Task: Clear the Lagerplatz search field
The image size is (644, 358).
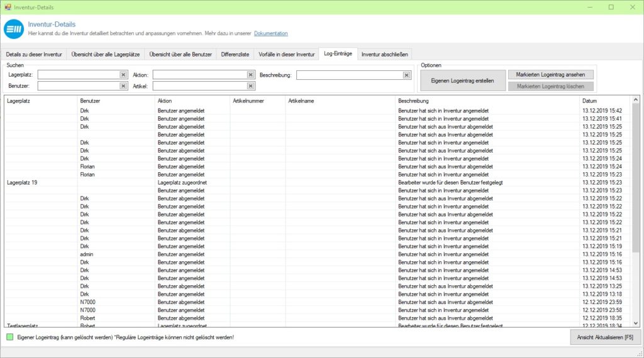Action: click(x=123, y=75)
